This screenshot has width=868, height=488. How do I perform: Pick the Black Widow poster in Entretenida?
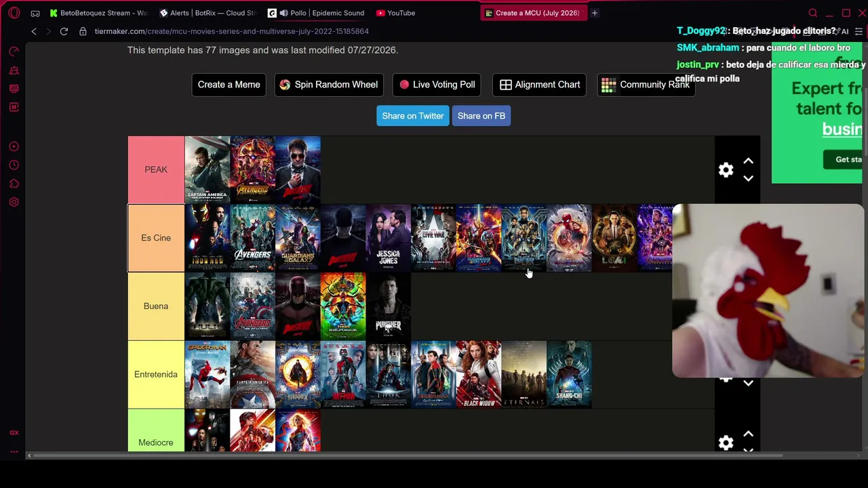[x=479, y=374]
